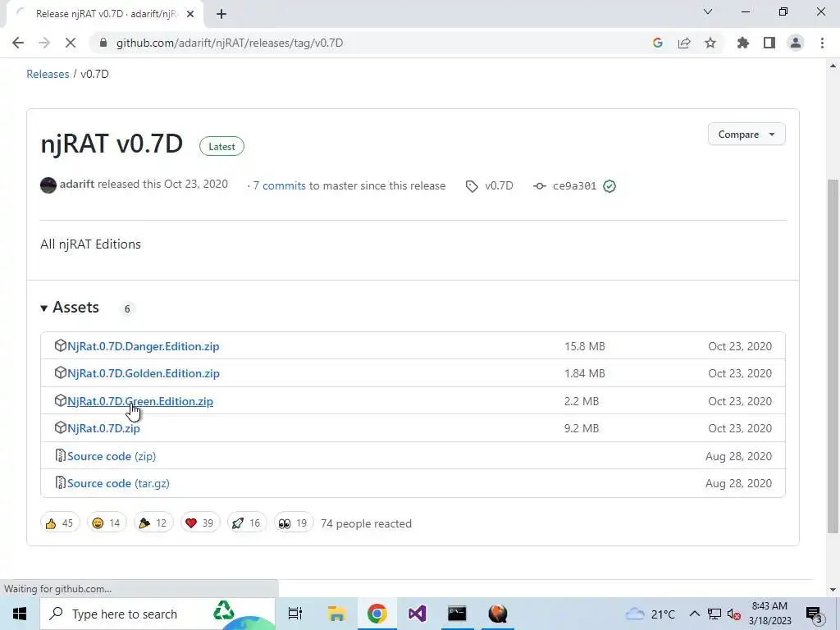Click the 15.8 MB size text
840x630 pixels.
584,346
